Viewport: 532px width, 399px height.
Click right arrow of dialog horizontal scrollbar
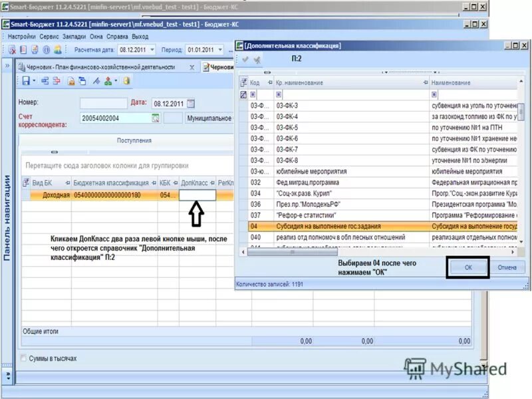click(513, 252)
